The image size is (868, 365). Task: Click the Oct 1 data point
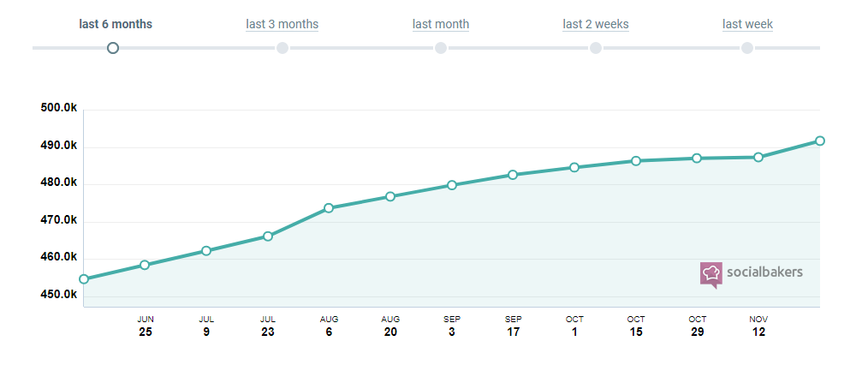574,167
